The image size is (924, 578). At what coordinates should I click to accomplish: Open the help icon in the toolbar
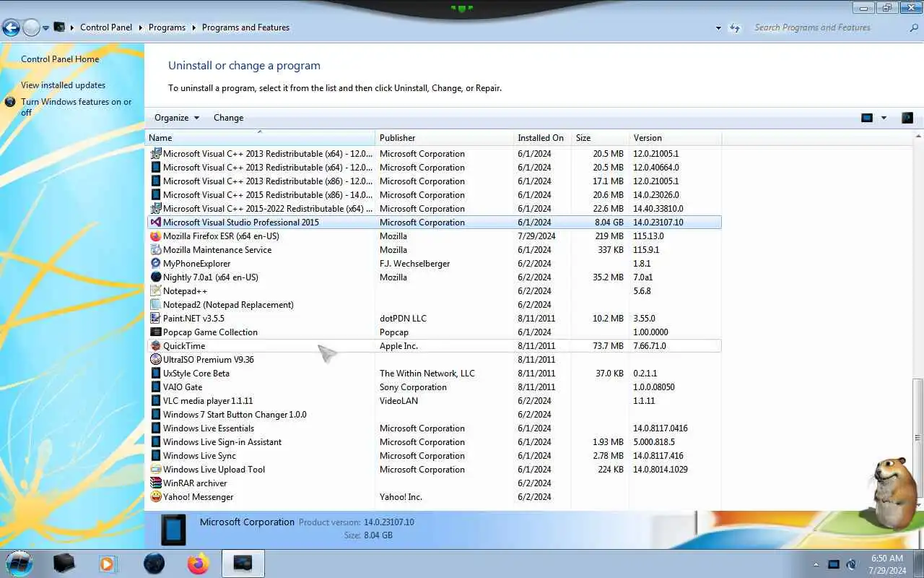point(907,118)
